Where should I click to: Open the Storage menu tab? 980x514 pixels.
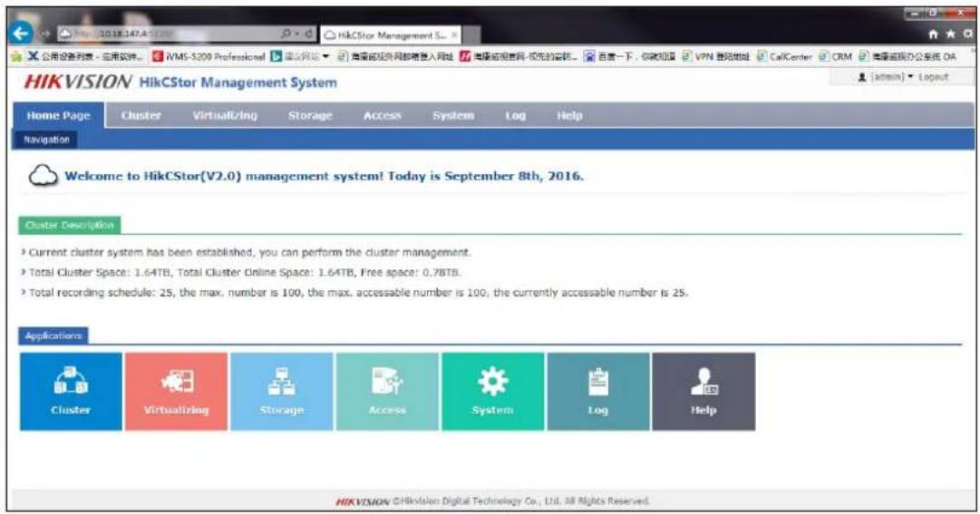point(310,115)
